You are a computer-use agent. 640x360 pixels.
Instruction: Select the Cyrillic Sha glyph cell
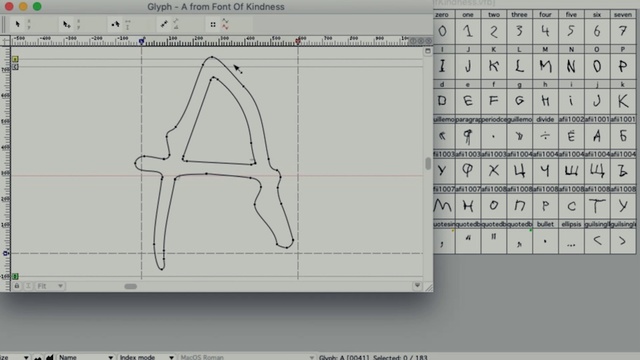coord(571,171)
